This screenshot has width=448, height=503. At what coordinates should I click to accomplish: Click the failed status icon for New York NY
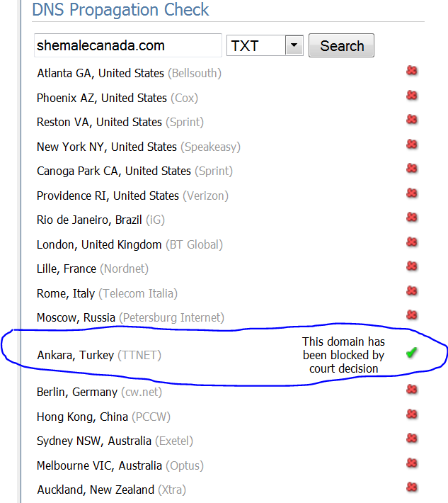coord(411,145)
